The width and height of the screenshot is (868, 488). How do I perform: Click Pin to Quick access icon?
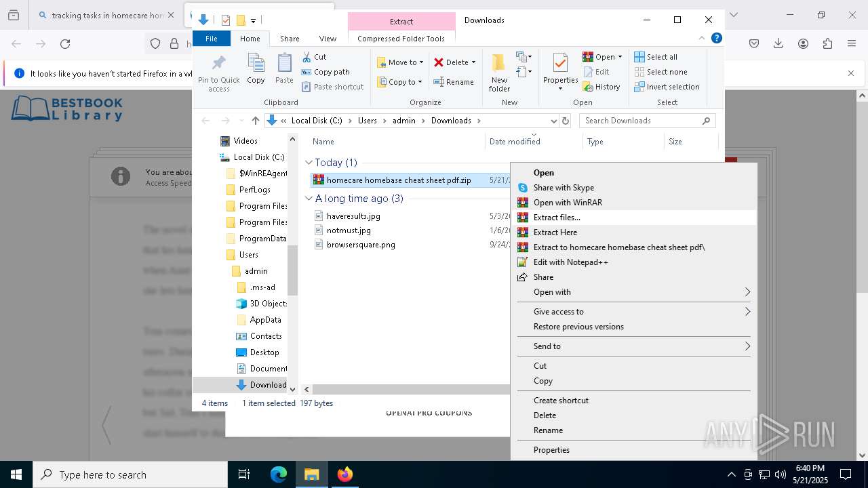click(x=219, y=64)
